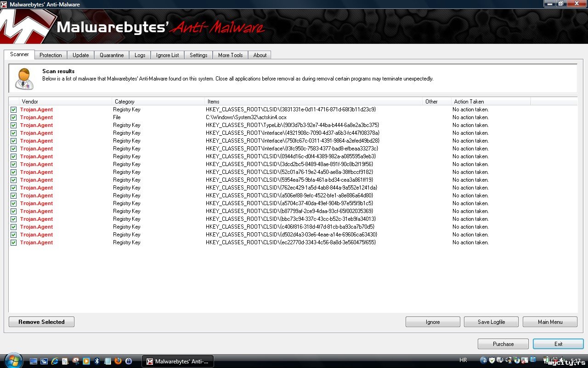This screenshot has width=588, height=368.
Task: Switch to the Settings tab
Action: 198,55
